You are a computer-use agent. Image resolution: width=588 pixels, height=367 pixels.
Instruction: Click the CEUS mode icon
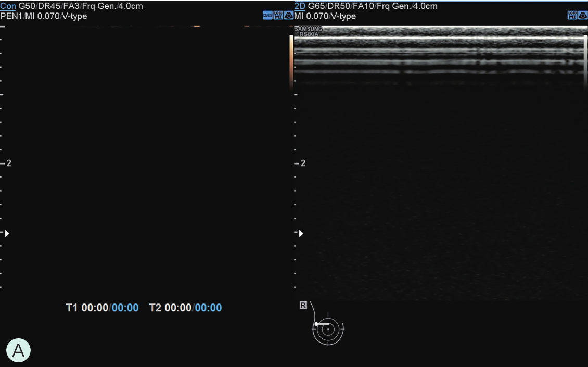[267, 16]
